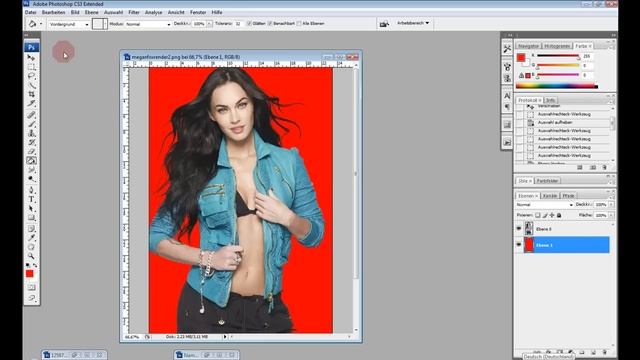Click the Toleranz value field

(238, 24)
